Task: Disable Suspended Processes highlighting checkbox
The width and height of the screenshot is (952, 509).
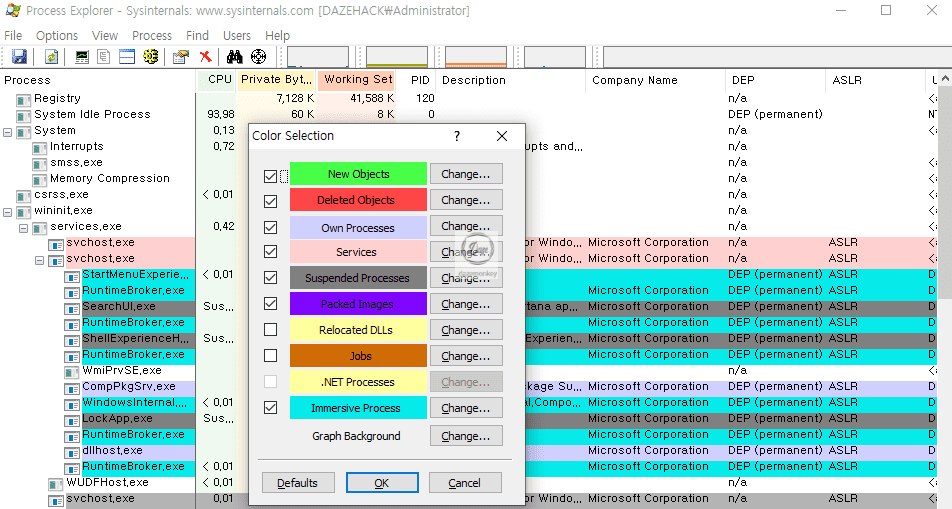Action: click(x=271, y=278)
